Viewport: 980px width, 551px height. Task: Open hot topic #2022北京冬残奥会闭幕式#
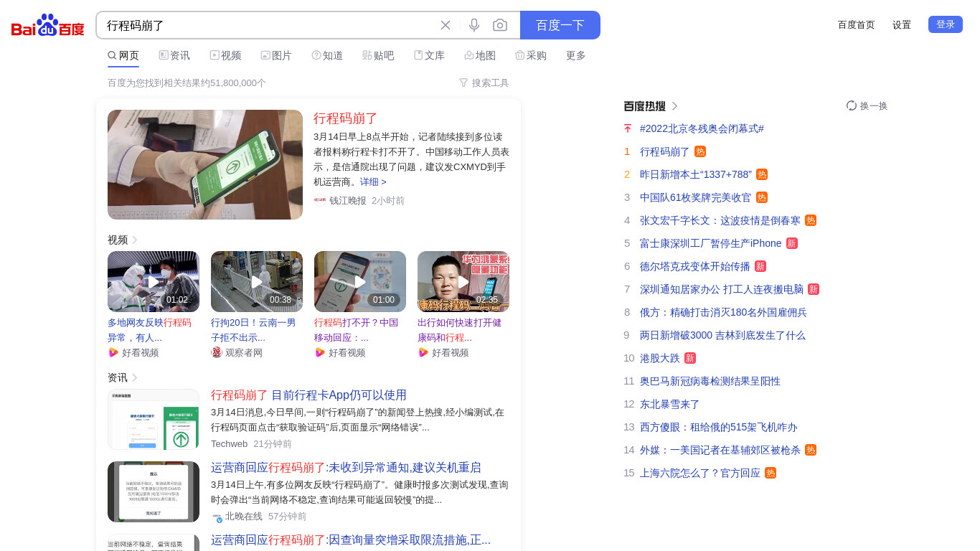click(702, 128)
